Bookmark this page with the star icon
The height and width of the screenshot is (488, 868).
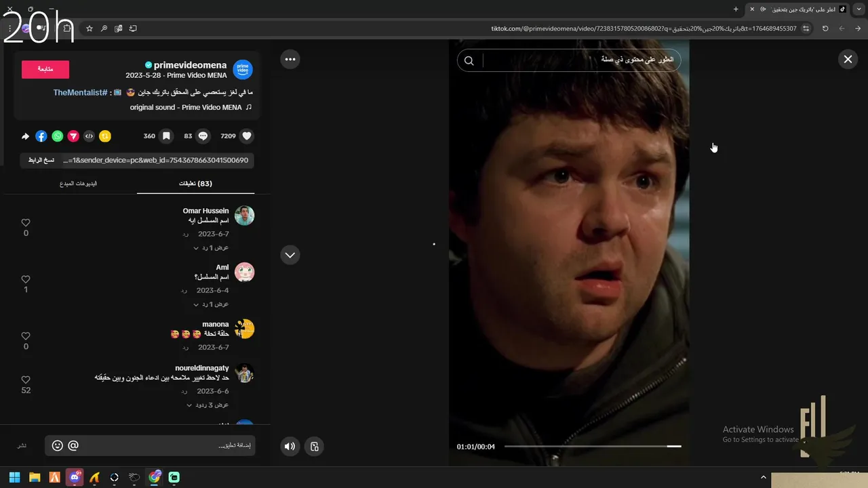(89, 28)
